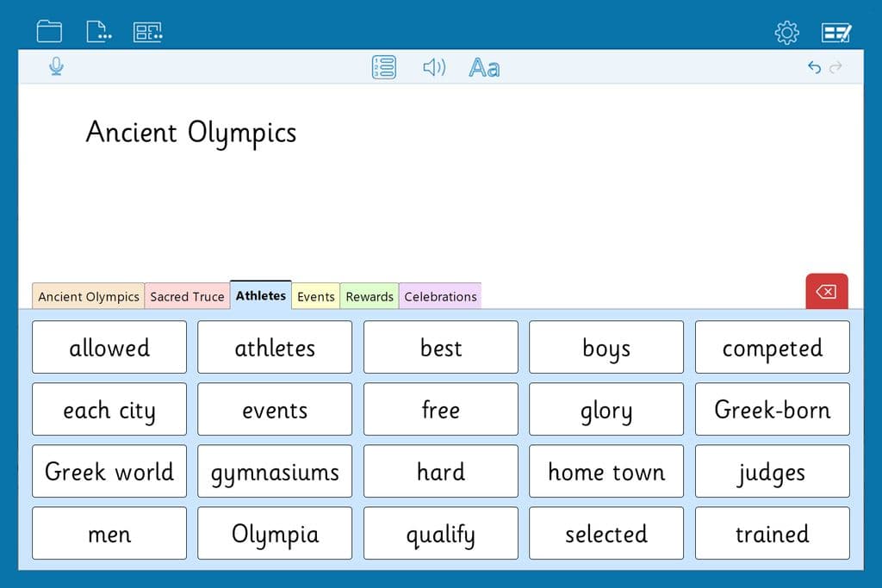Insert the word 'athletes' from the grid
Viewport: 882px width, 588px height.
click(x=274, y=347)
